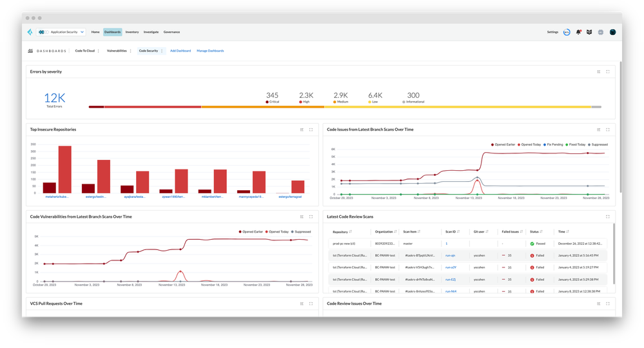Click the list icon on Code Issues chart
644x348 pixels.
click(599, 130)
